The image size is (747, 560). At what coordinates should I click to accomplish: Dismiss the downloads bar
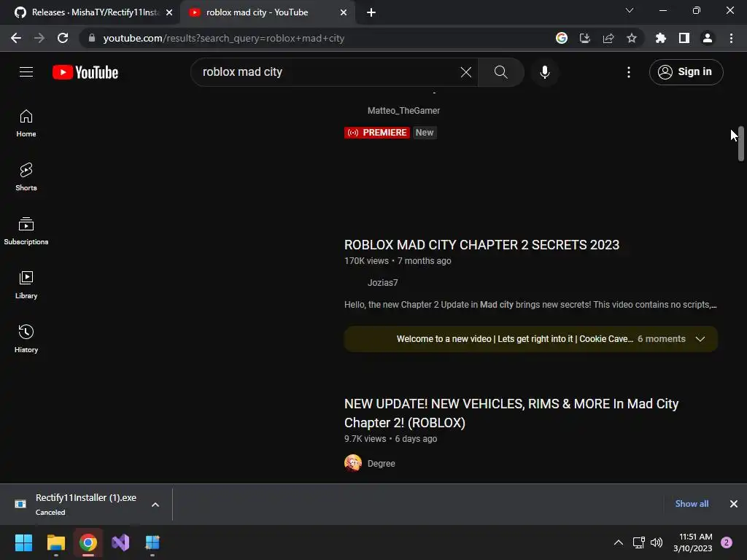tap(734, 504)
